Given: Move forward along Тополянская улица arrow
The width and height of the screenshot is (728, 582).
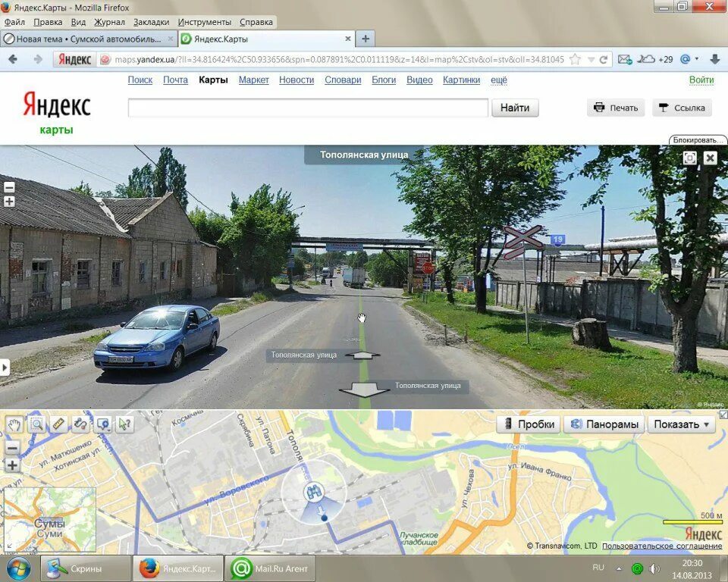Looking at the screenshot, I should coord(363,355).
